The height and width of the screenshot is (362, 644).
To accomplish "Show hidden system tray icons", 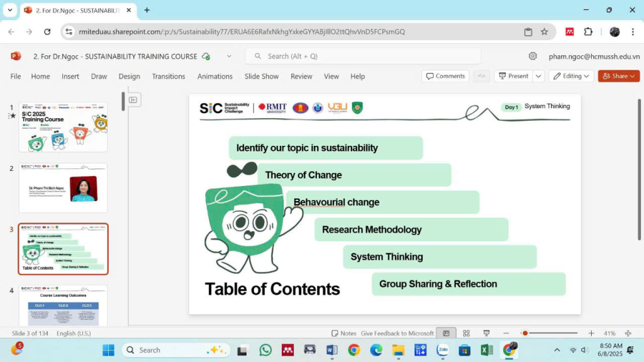I will tap(557, 350).
